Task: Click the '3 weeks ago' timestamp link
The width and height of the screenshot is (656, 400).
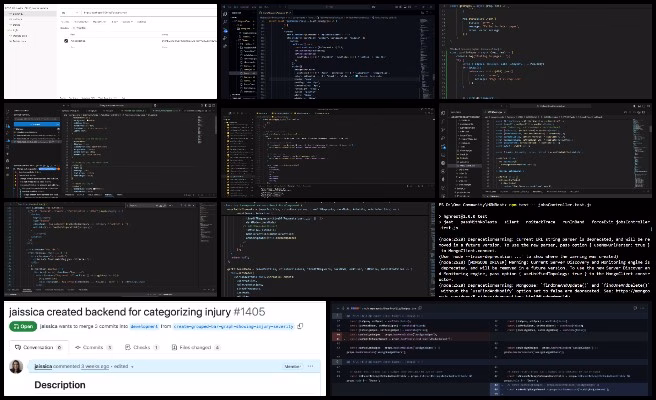Action: pos(95,366)
